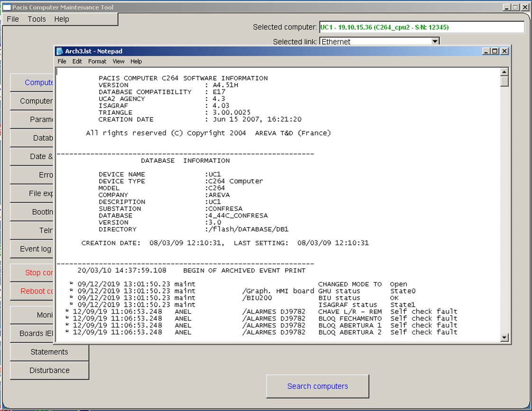Minimize the Arch3.lst Notepad window
532x411 pixels.
[486, 51]
